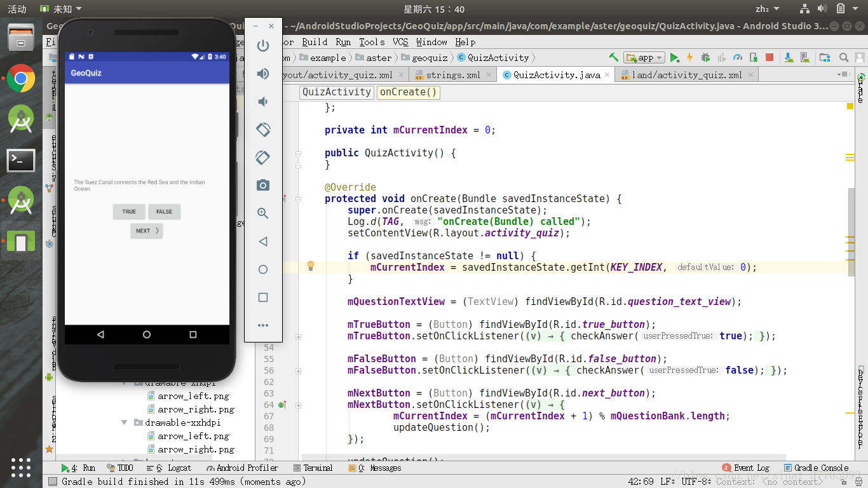This screenshot has height=488, width=868.
Task: Open Android Profiler tool window button
Action: coord(242,468)
